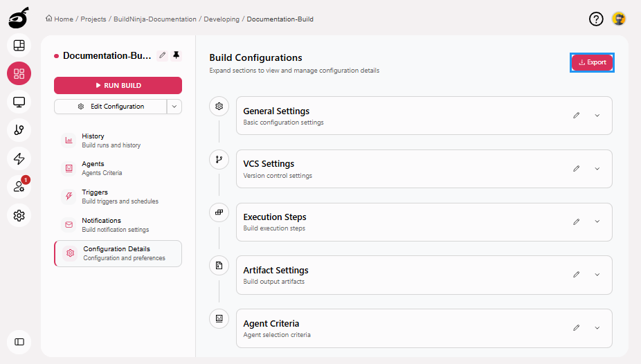Open the Agents menu item
The height and width of the screenshot is (364, 641).
118,168
